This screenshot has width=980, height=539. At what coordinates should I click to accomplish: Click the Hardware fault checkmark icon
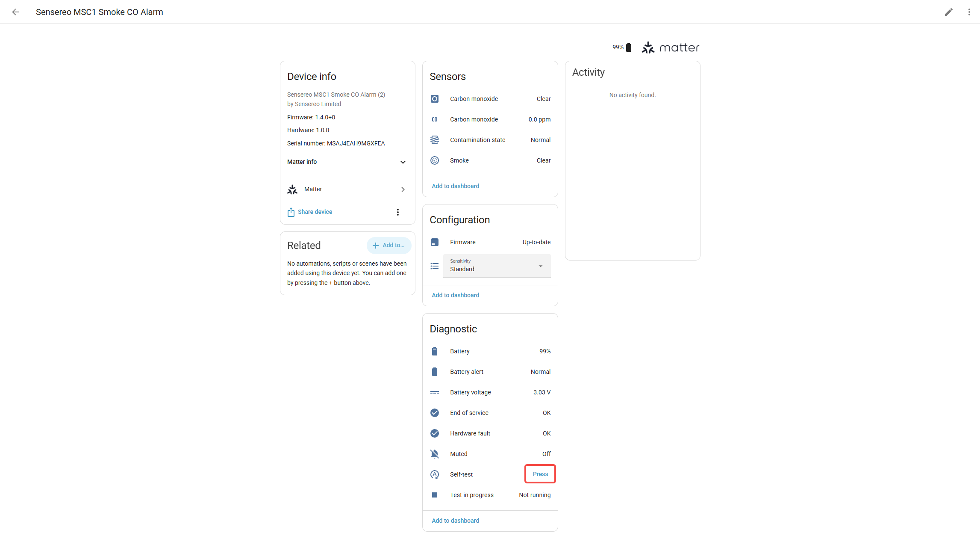coord(435,433)
